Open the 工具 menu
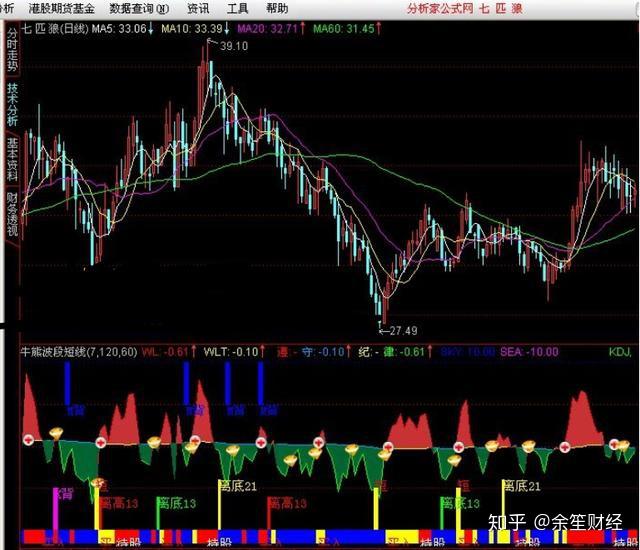The width and height of the screenshot is (640, 550). (x=237, y=8)
